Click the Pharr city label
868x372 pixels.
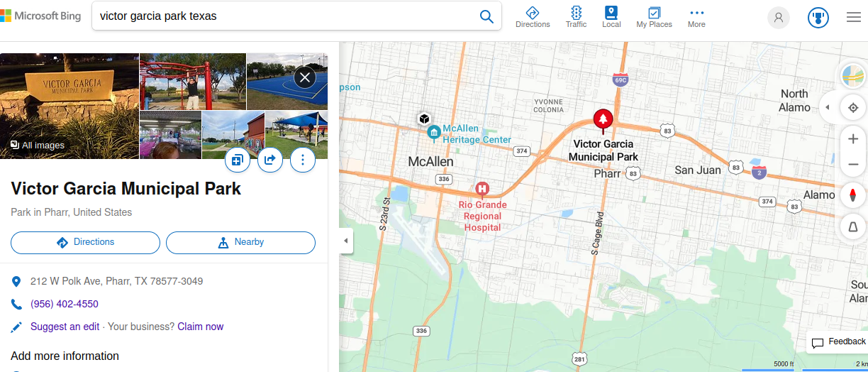pos(607,173)
